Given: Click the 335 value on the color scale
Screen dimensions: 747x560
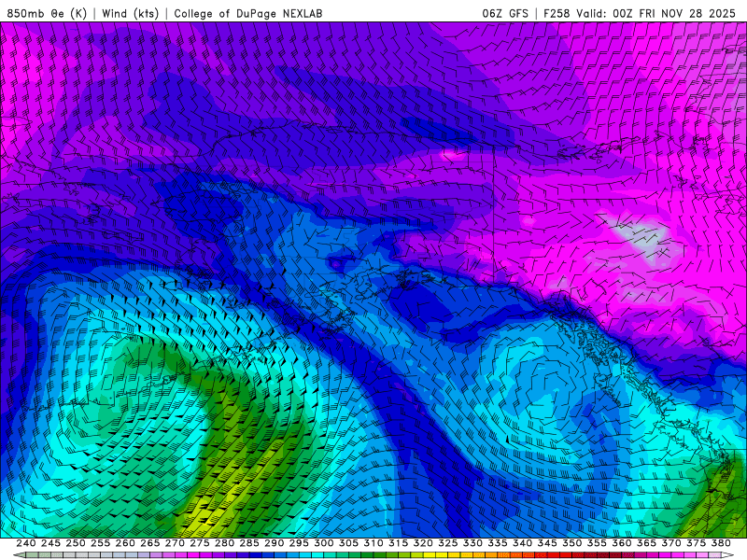Looking at the screenshot, I should click(498, 543).
